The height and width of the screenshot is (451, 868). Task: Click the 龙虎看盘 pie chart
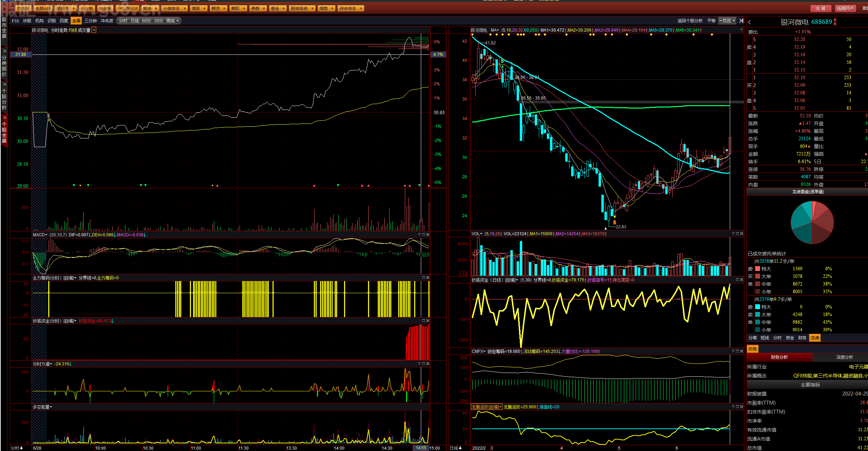812,222
